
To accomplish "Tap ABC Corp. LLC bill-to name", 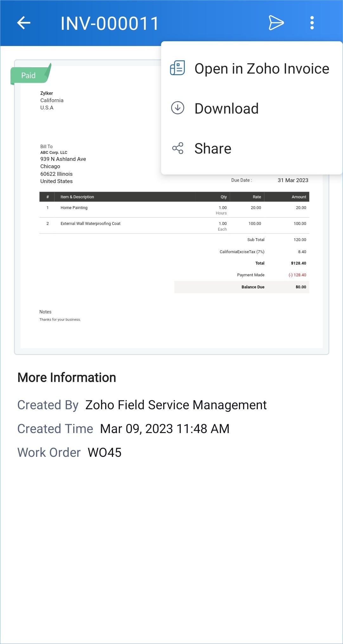I will pyautogui.click(x=54, y=153).
